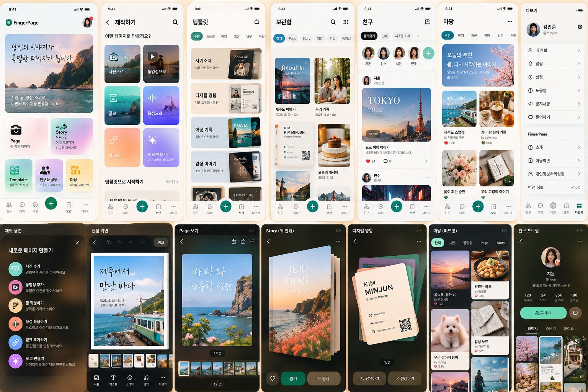Open the profile avatar on the FingerPage home

87,22
